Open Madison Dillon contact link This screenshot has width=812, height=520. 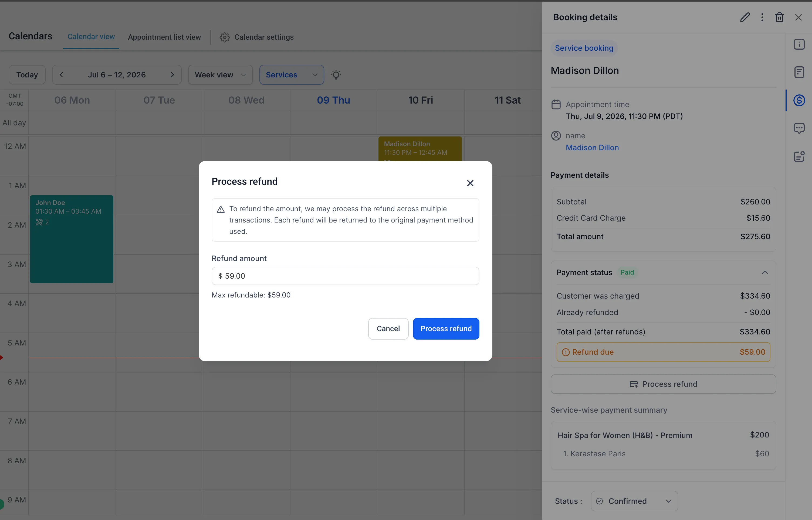[592, 148]
